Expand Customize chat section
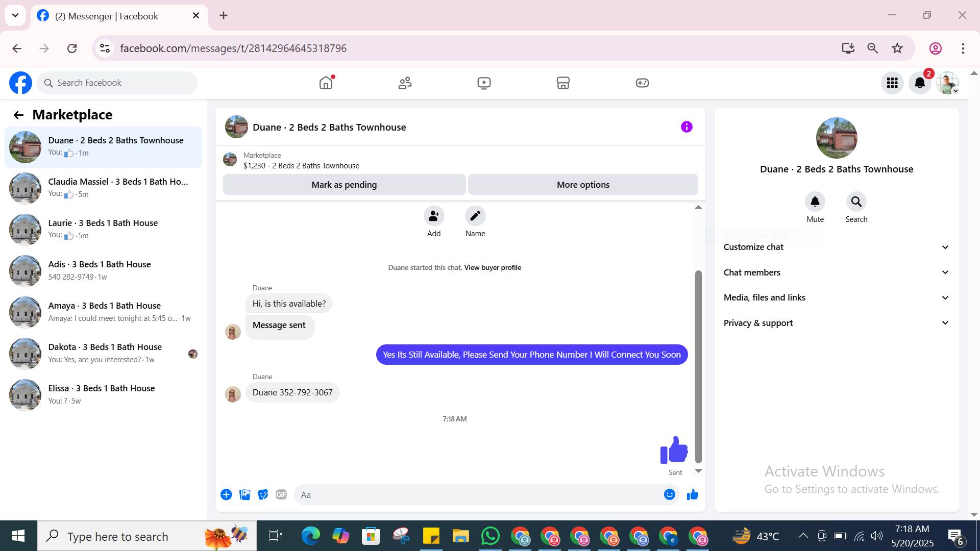980x551 pixels. click(836, 247)
